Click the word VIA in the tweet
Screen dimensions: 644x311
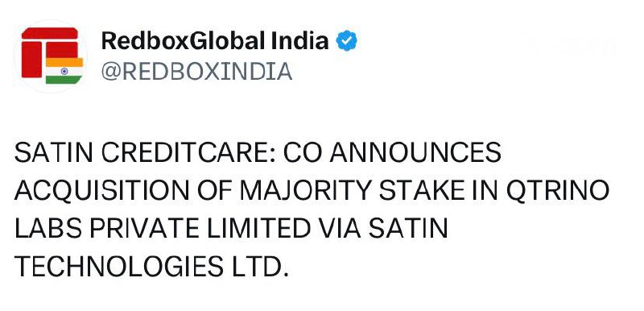(x=340, y=229)
